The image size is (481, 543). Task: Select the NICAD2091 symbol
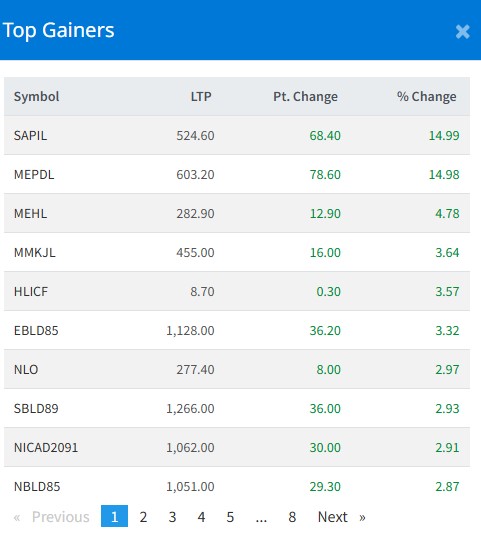point(46,447)
